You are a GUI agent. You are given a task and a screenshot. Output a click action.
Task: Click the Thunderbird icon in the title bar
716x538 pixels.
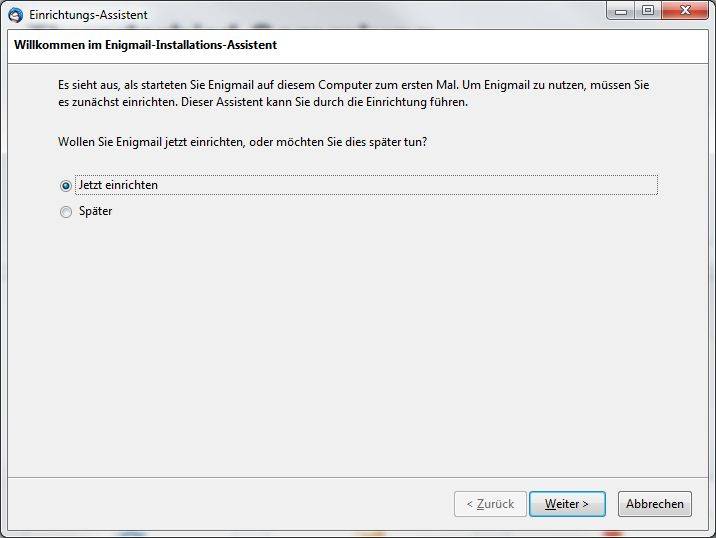tap(15, 14)
